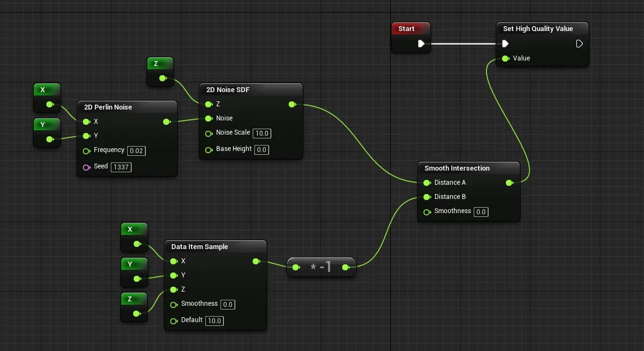
Task: Edit the Base Height value field
Action: pyautogui.click(x=261, y=150)
